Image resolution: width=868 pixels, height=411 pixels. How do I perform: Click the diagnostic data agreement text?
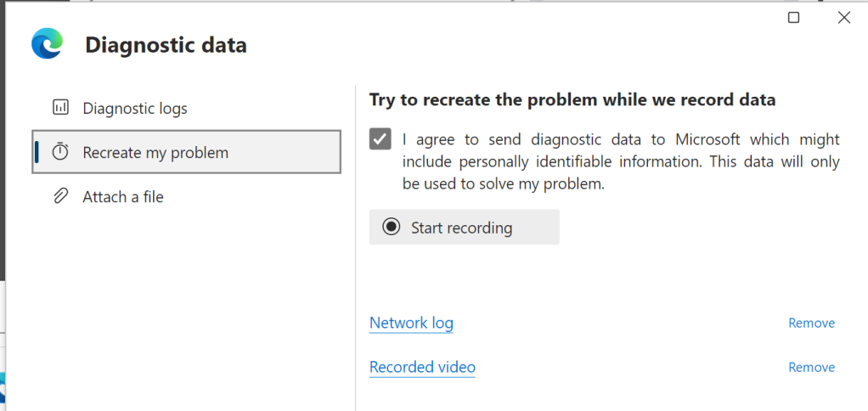[x=620, y=161]
